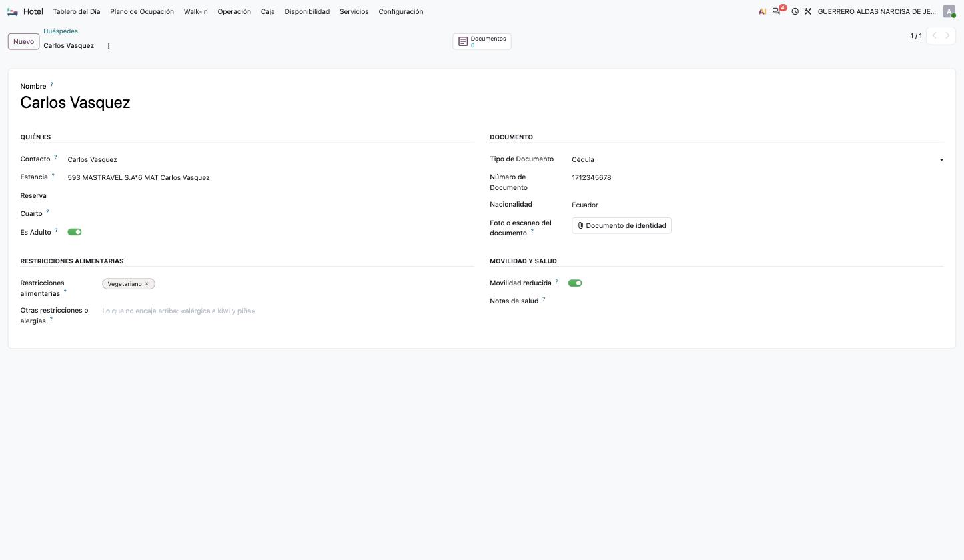Open the Walk-in menu
The image size is (964, 560).
(195, 11)
